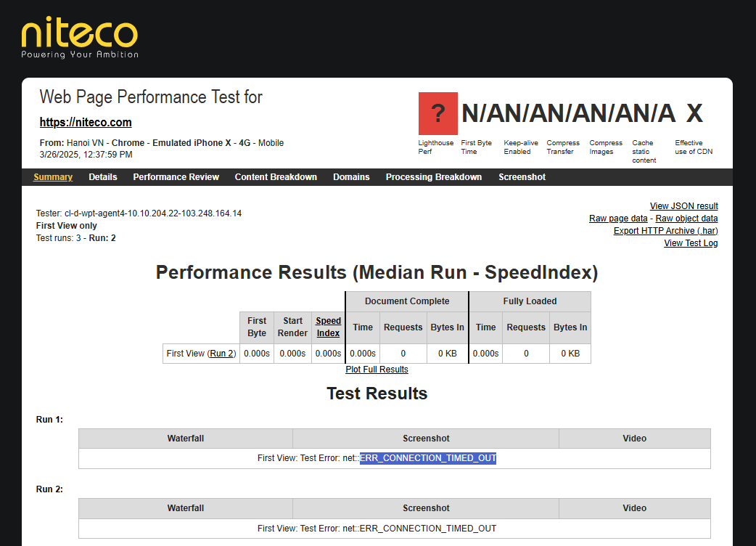Image resolution: width=756 pixels, height=546 pixels.
Task: Click the Test Results heading
Action: 377,394
